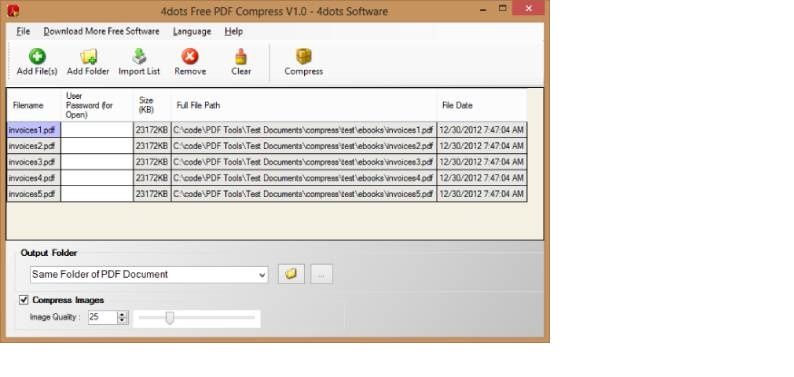Screen dimensions: 794x377
Task: Click size cell of invoices3.pdf row
Action: 152,162
